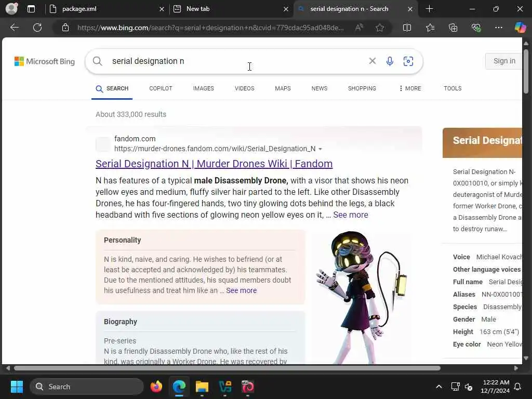This screenshot has height=399, width=532.
Task: Expand the fandom.com URL dropdown arrow
Action: click(320, 149)
